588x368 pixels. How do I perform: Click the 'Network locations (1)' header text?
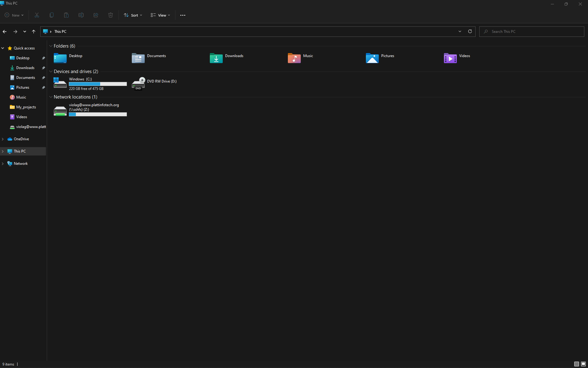[76, 97]
